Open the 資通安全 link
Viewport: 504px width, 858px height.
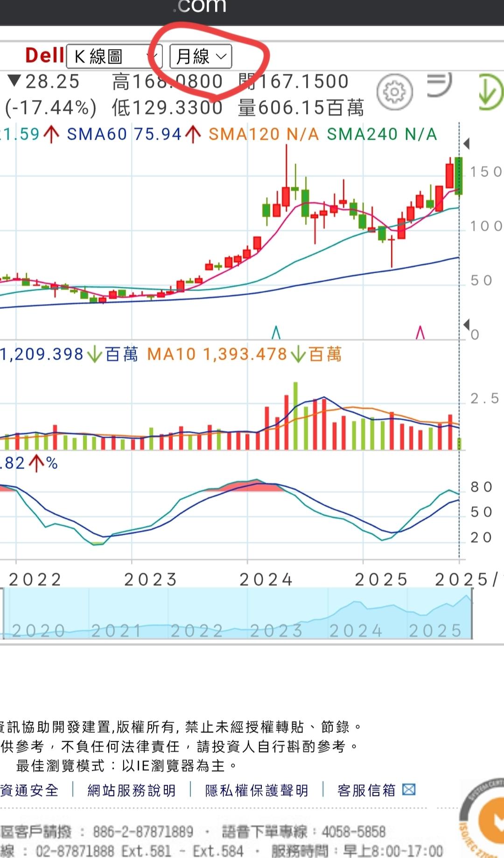coord(29,790)
